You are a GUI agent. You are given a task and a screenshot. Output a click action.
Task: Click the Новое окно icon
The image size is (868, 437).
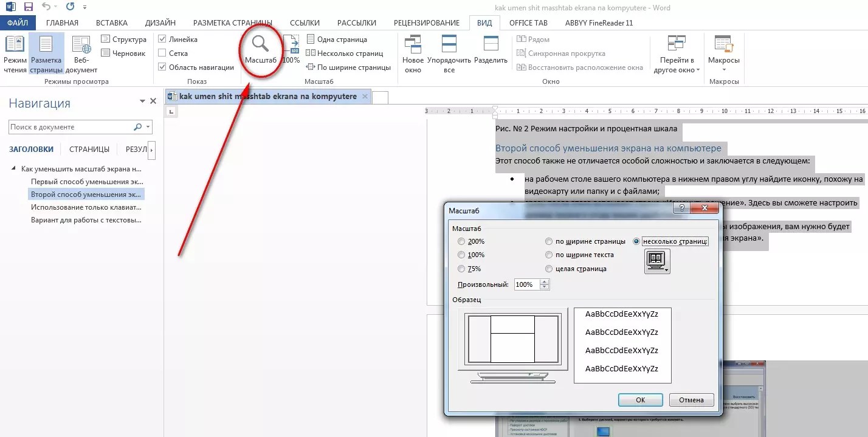(413, 53)
